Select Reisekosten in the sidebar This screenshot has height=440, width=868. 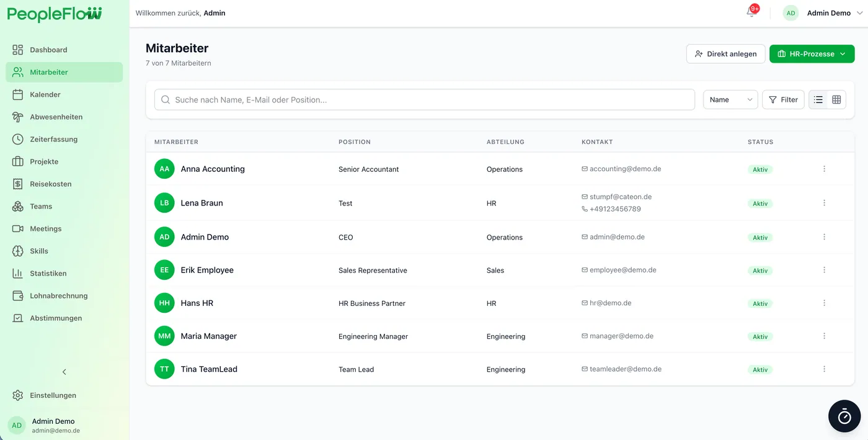point(64,184)
